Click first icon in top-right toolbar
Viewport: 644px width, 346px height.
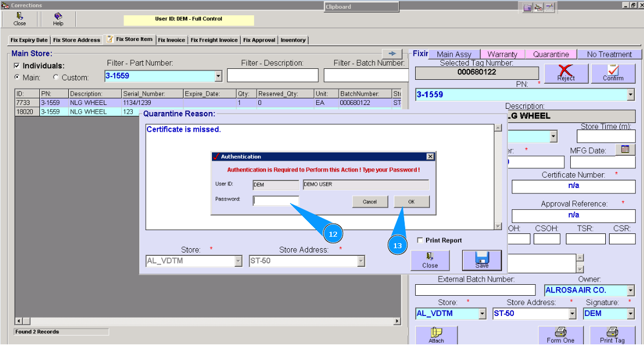point(528,8)
